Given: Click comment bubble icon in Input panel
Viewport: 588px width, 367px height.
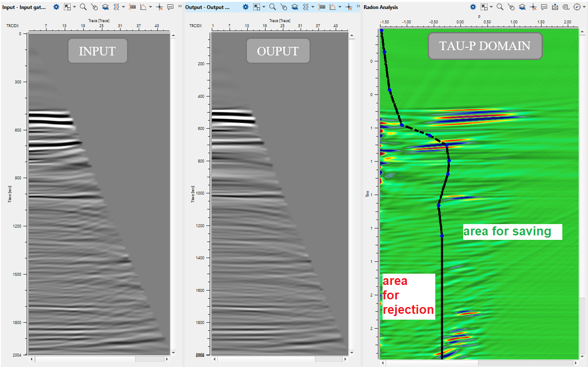Looking at the screenshot, I should coord(171,7).
